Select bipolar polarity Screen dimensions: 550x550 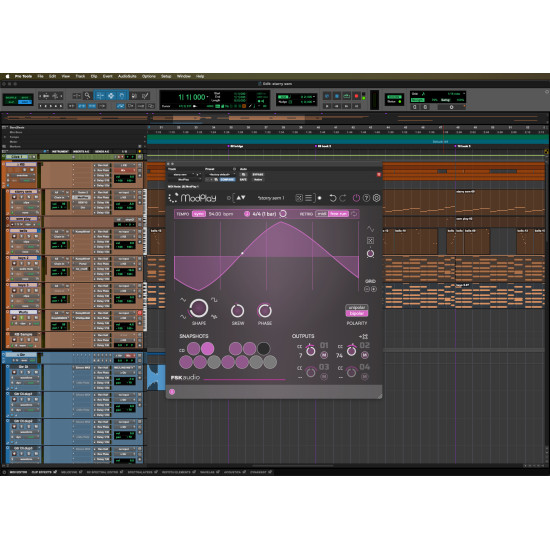point(357,313)
